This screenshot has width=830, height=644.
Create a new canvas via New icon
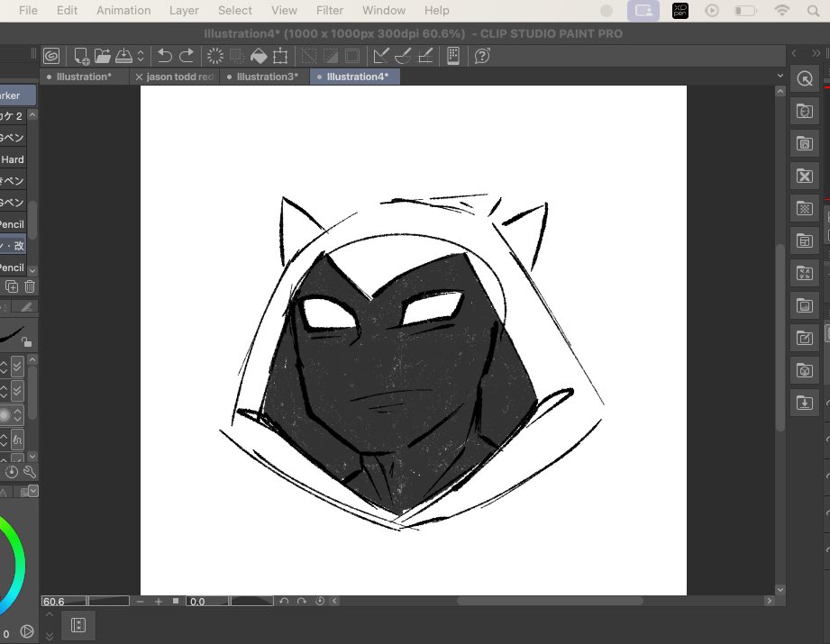click(81, 56)
